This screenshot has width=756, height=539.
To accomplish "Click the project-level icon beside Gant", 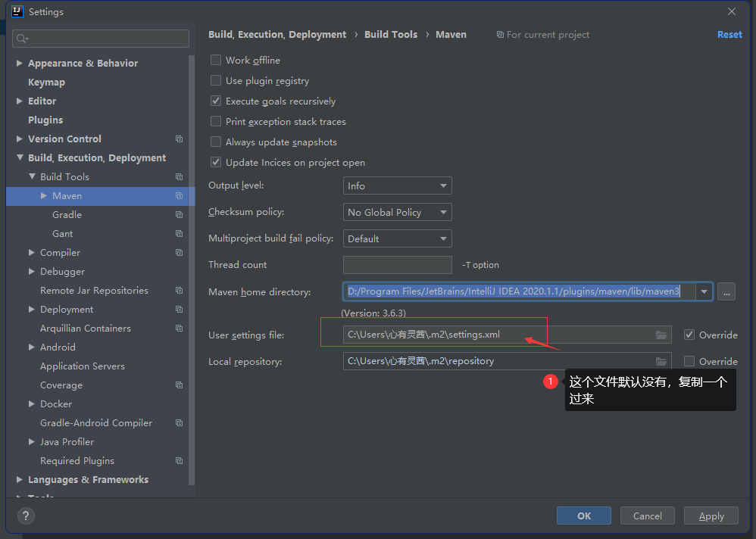I will point(180,234).
